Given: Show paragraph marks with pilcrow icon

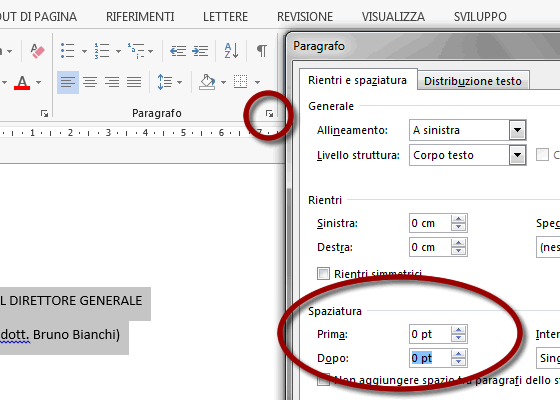Looking at the screenshot, I should [x=262, y=51].
